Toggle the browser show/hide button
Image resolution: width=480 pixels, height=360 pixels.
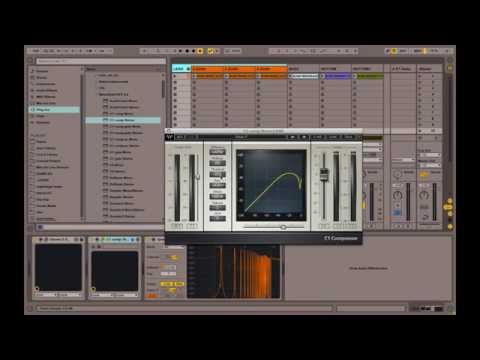pos(30,61)
